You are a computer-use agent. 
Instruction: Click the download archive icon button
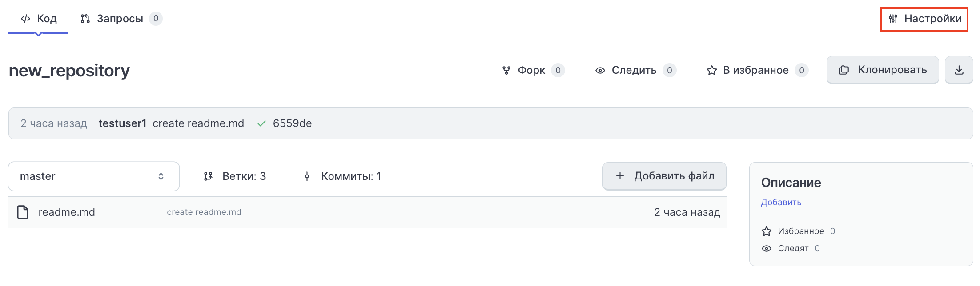point(959,70)
